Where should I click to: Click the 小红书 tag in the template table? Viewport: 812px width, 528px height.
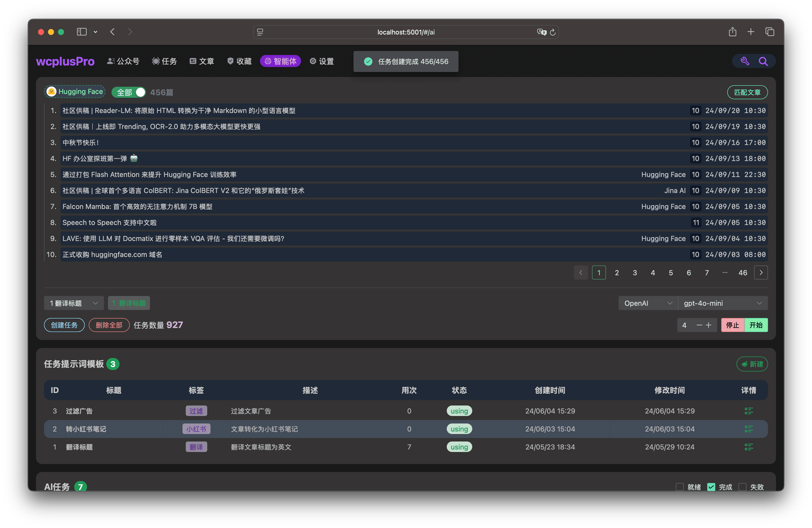(x=196, y=429)
